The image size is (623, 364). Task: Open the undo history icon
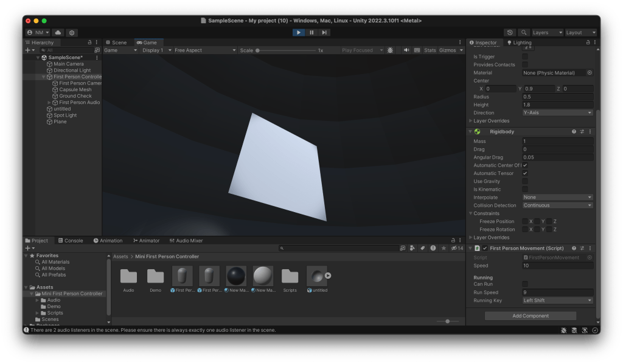click(x=510, y=32)
